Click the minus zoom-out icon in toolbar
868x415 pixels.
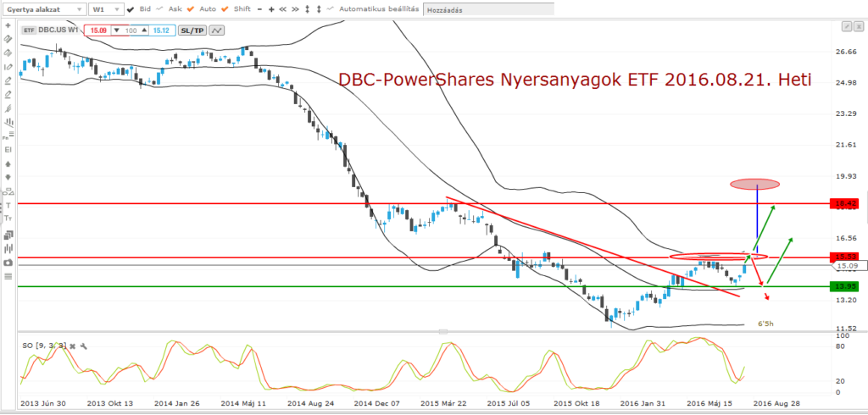pyautogui.click(x=259, y=9)
